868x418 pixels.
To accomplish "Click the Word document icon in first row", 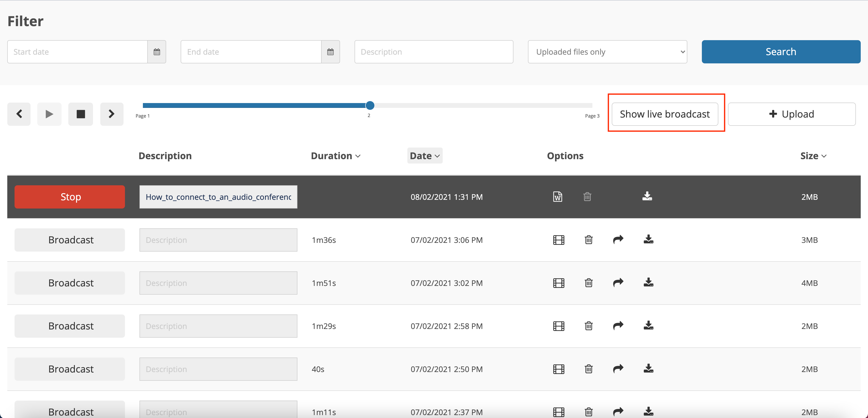I will coord(558,197).
